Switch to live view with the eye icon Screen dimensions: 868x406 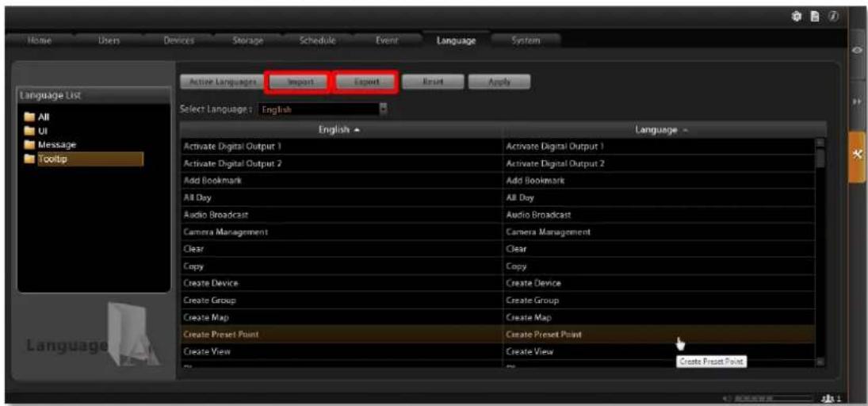coord(857,51)
